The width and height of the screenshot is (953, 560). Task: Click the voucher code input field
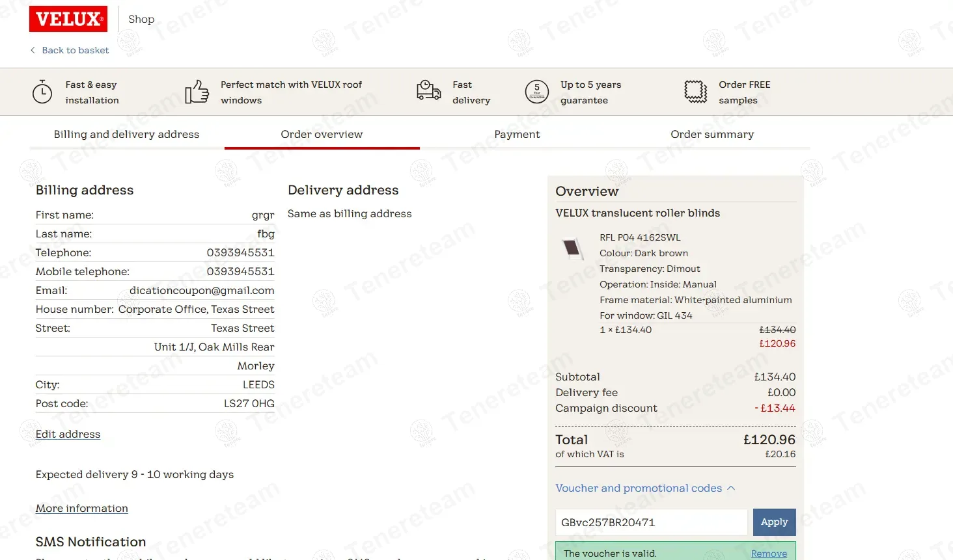(651, 522)
